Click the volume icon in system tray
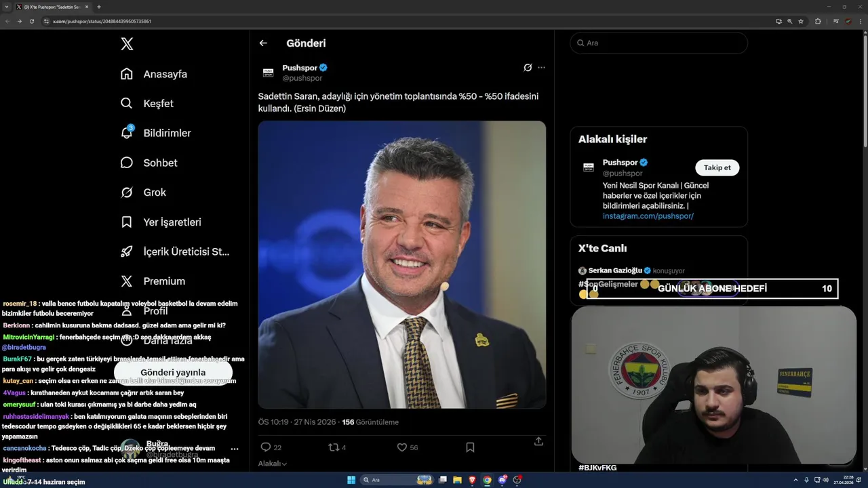Screen dimensions: 868x488 (825, 480)
